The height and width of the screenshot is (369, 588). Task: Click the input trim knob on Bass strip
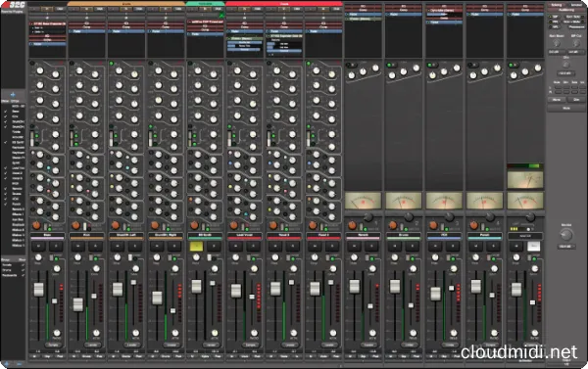[x=38, y=257]
